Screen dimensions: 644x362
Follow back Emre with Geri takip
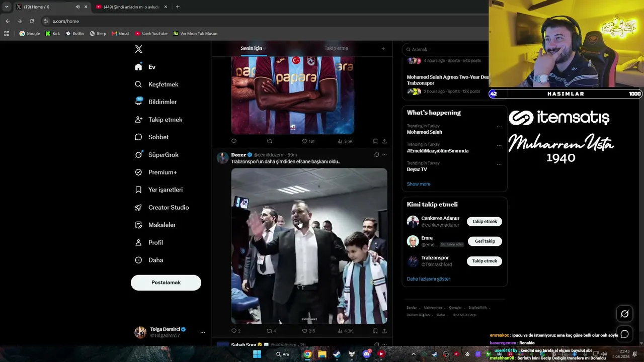pos(485,241)
